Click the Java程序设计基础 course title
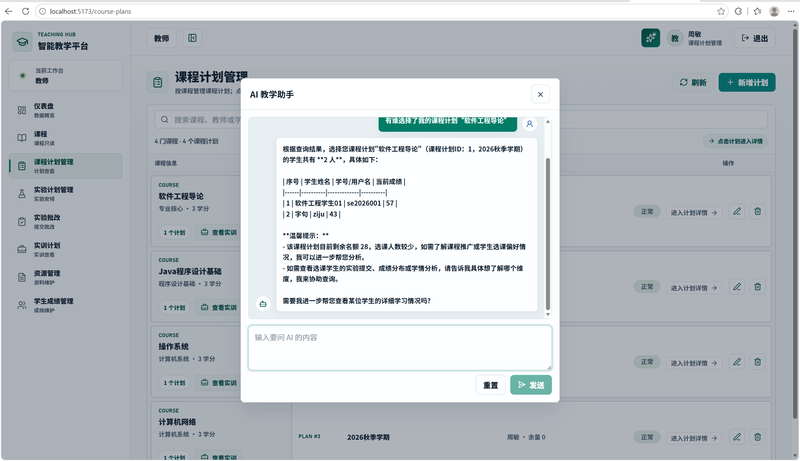Viewport: 800px width, 461px height. (x=190, y=271)
